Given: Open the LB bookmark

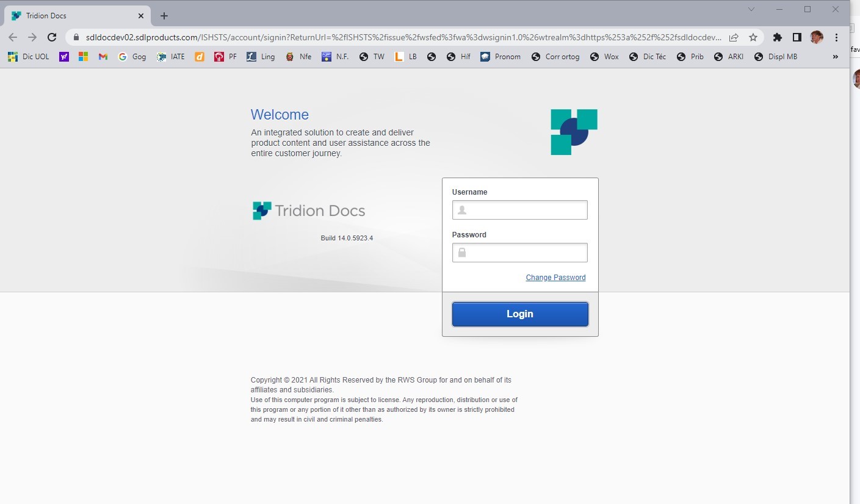Looking at the screenshot, I should tap(406, 57).
